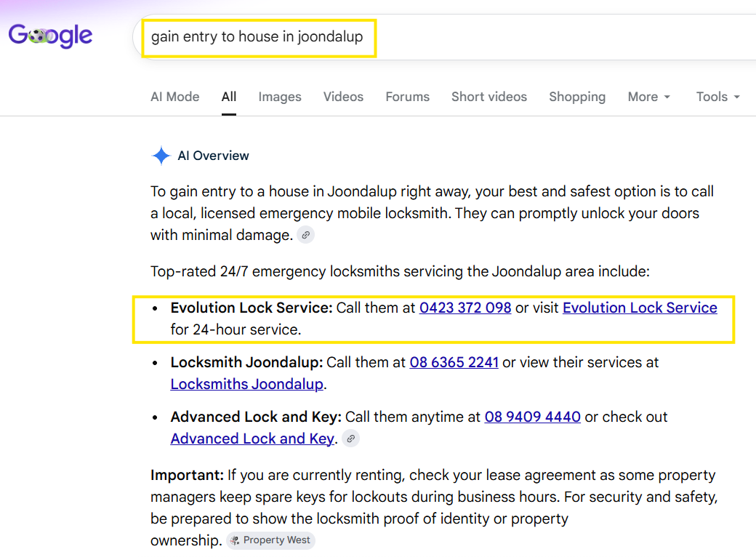756x560 pixels.
Task: Switch to Short videos tab
Action: tap(489, 97)
